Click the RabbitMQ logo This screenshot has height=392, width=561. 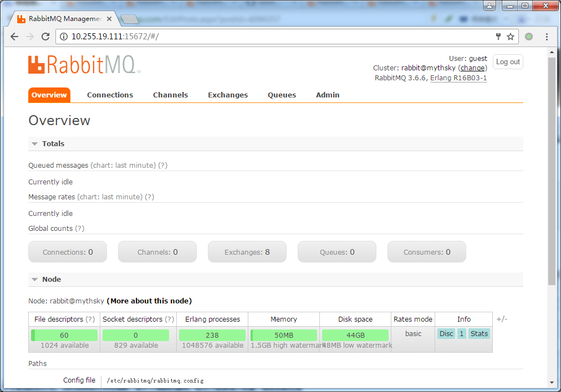coord(84,65)
